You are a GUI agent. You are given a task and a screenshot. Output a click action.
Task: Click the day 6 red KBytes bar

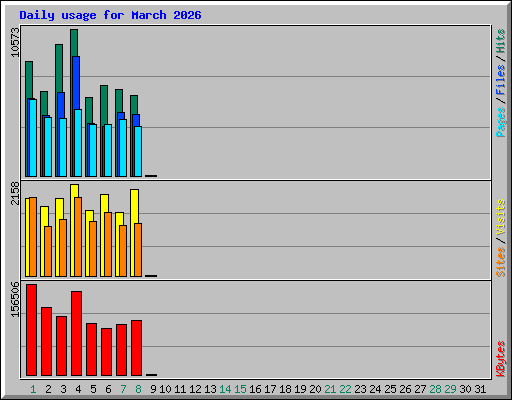106,352
